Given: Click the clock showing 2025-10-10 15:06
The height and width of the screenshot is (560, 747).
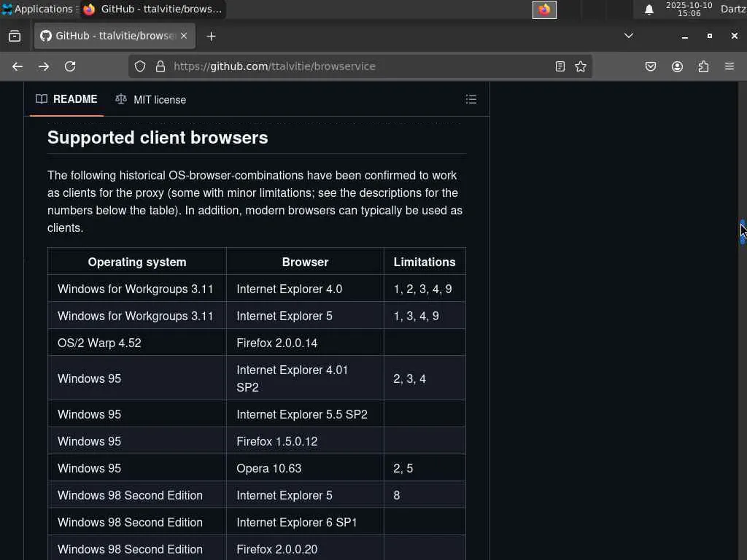Looking at the screenshot, I should [689, 9].
